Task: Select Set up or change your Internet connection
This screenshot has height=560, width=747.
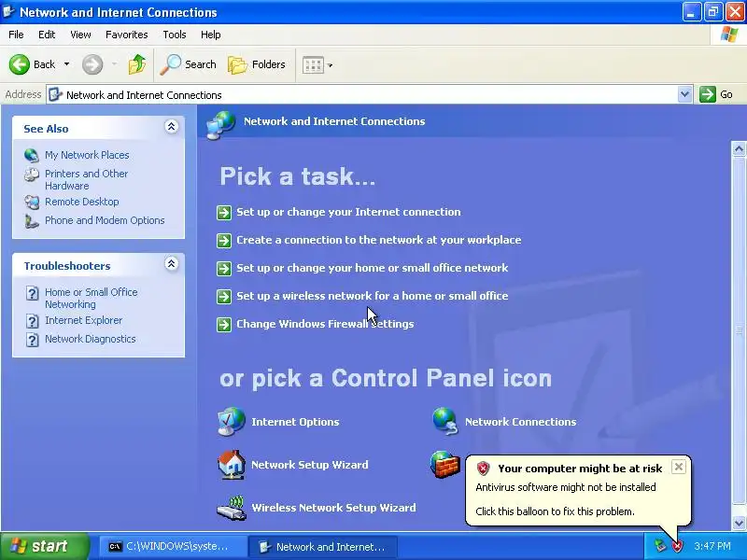Action: tap(348, 212)
